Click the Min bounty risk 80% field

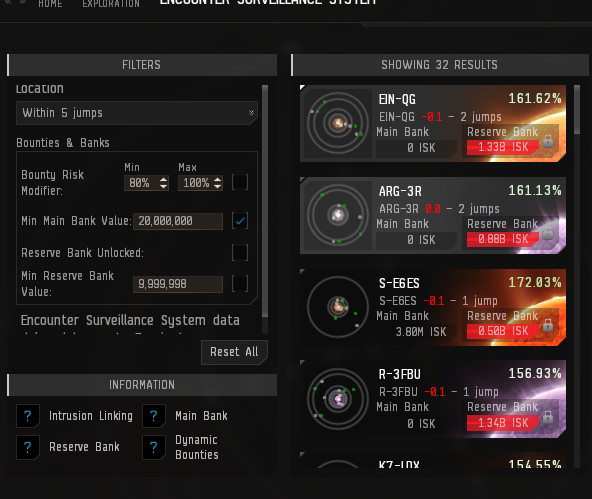[146, 183]
